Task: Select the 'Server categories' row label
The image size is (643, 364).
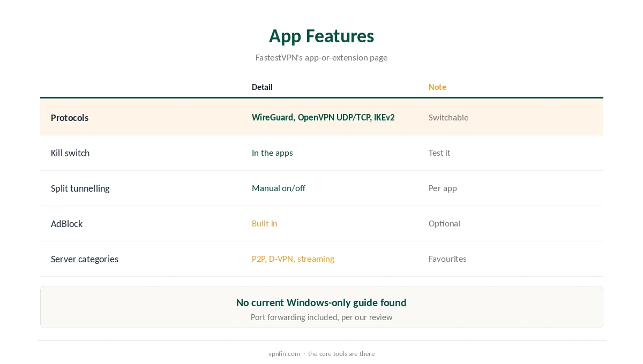Action: (85, 259)
